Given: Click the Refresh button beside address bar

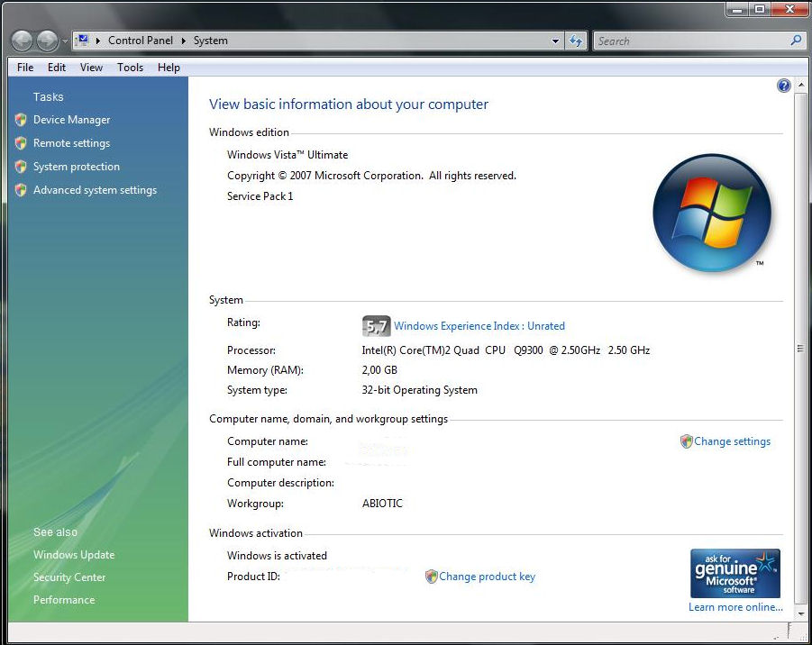Looking at the screenshot, I should [575, 41].
